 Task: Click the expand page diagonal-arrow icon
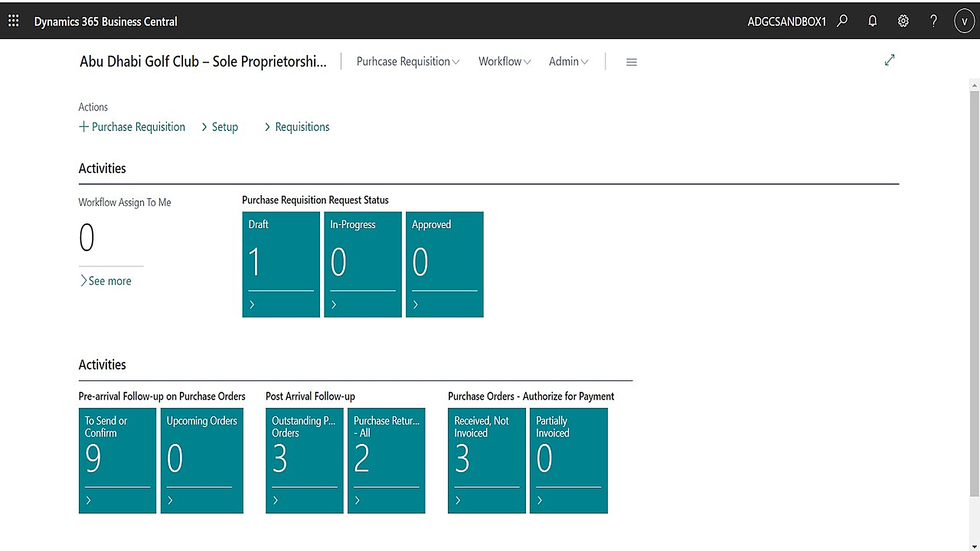click(x=890, y=60)
